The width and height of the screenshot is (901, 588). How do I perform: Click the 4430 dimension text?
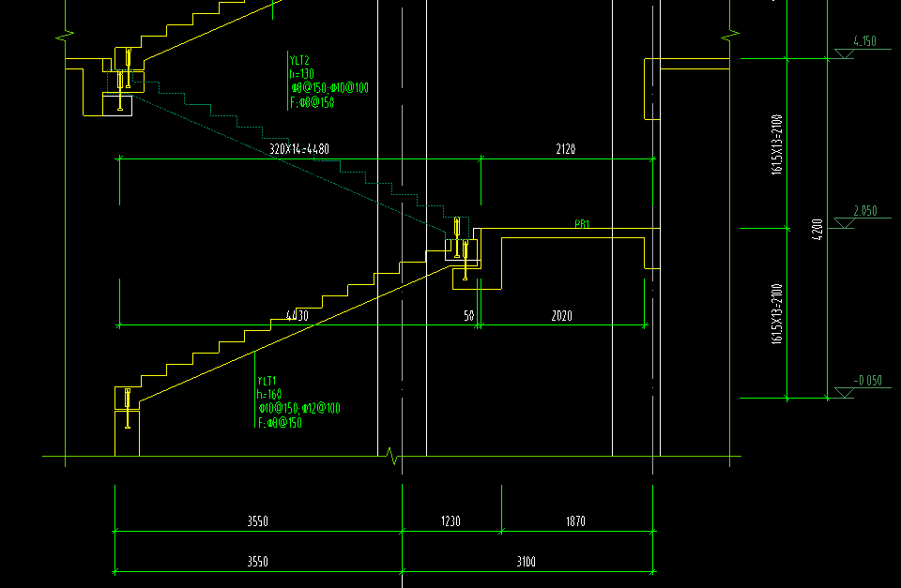pyautogui.click(x=298, y=316)
